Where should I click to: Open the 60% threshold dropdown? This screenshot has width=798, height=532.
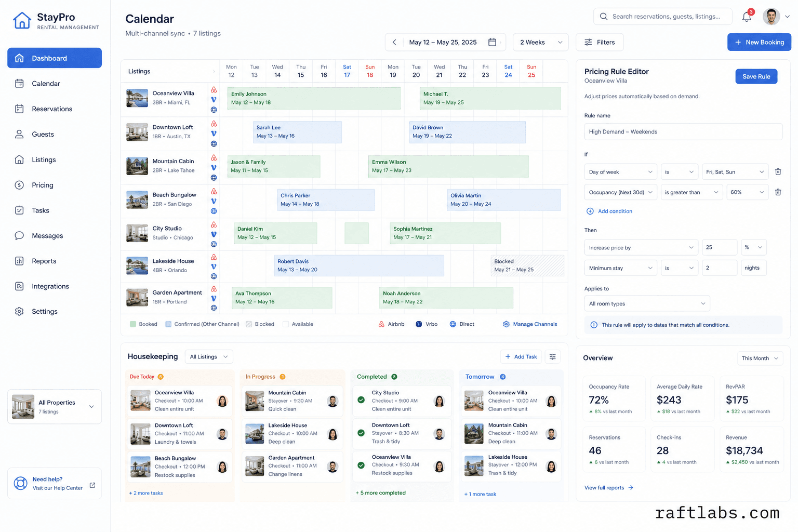[747, 192]
